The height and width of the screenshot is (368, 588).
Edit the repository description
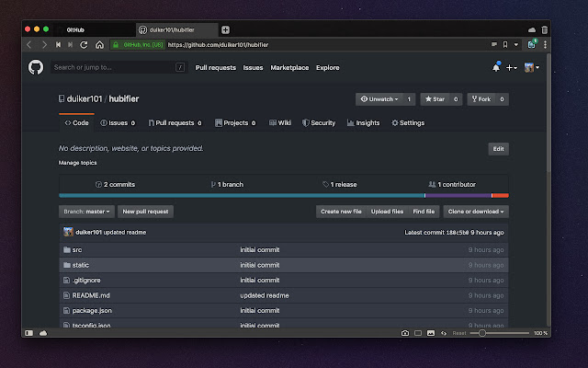(x=498, y=149)
